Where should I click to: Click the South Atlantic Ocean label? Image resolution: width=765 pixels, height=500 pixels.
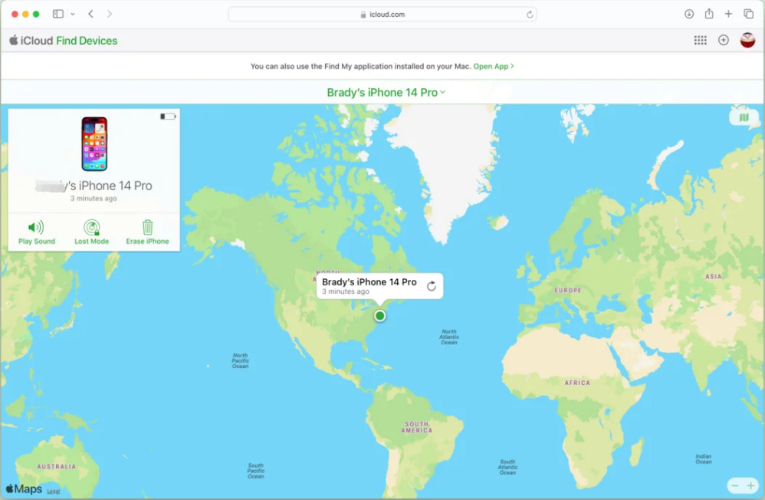(x=507, y=467)
